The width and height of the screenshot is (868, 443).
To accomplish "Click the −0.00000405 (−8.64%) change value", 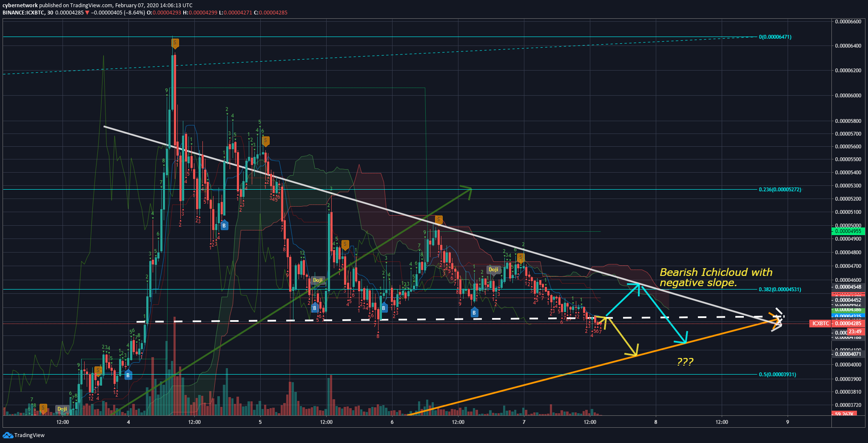I will point(118,13).
